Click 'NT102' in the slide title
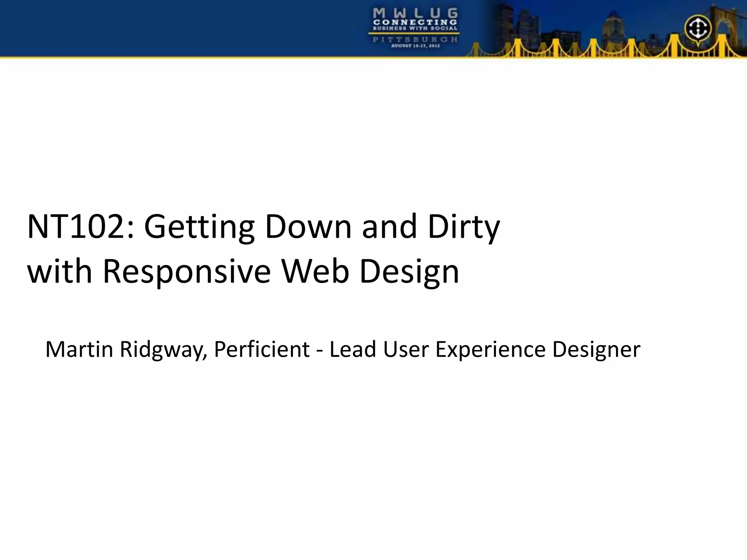The height and width of the screenshot is (560, 747). (x=76, y=227)
